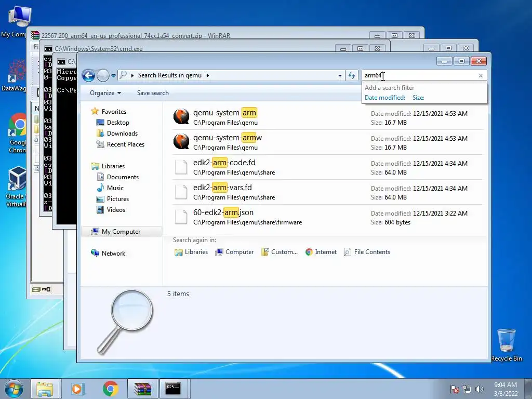
Task: Launch Windows Media Player from taskbar
Action: [77, 389]
